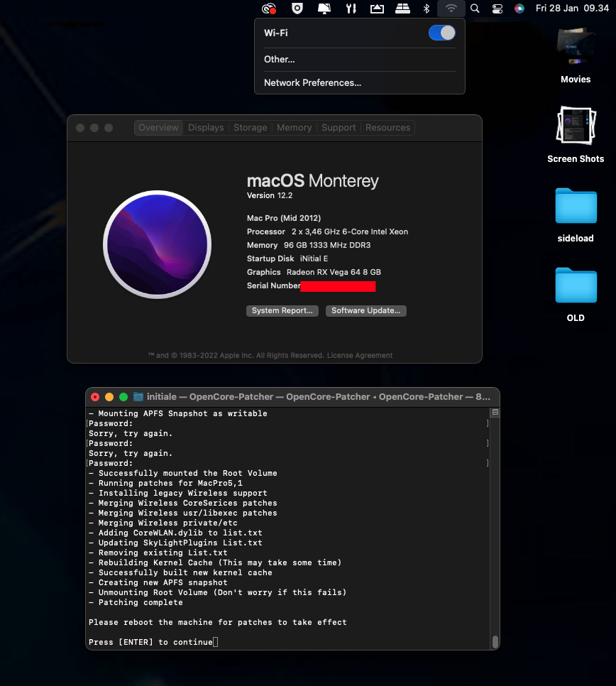Switch to the Resources tab

(x=387, y=128)
